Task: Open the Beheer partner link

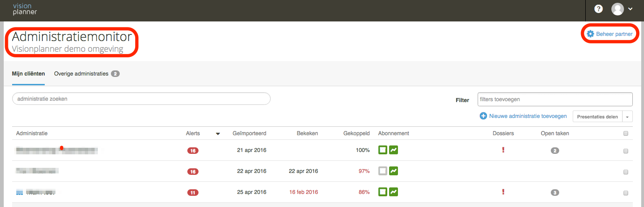Action: [614, 34]
